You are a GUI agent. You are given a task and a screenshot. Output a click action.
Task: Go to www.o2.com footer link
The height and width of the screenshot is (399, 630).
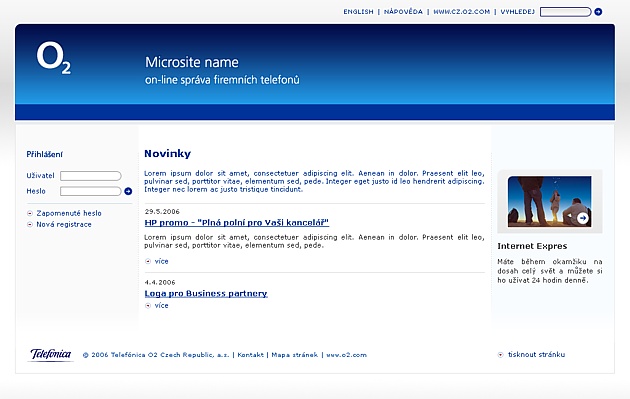[346, 355]
